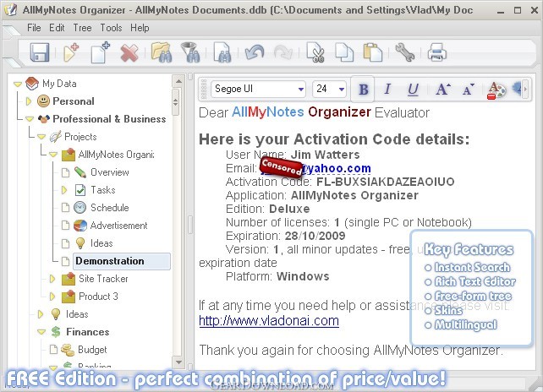
Task: Open the Tree menu
Action: pyautogui.click(x=82, y=28)
